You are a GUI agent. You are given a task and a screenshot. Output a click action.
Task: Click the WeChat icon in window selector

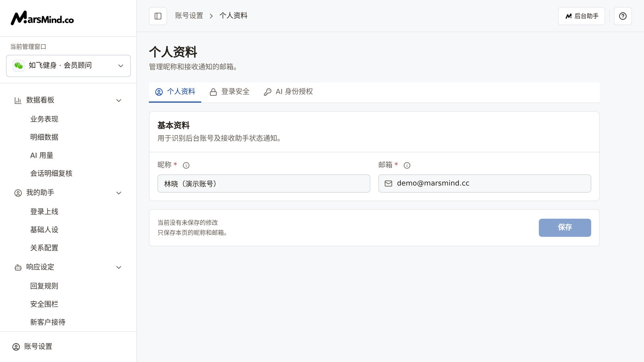(19, 66)
